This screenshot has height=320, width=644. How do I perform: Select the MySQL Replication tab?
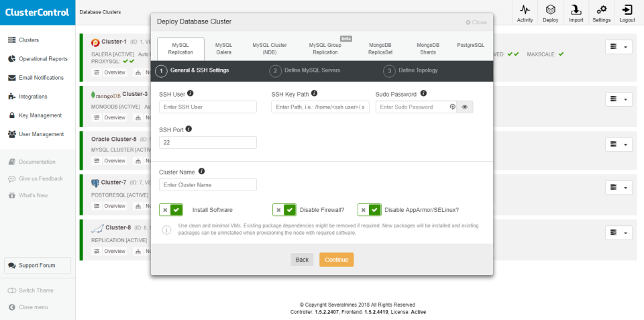(x=180, y=49)
